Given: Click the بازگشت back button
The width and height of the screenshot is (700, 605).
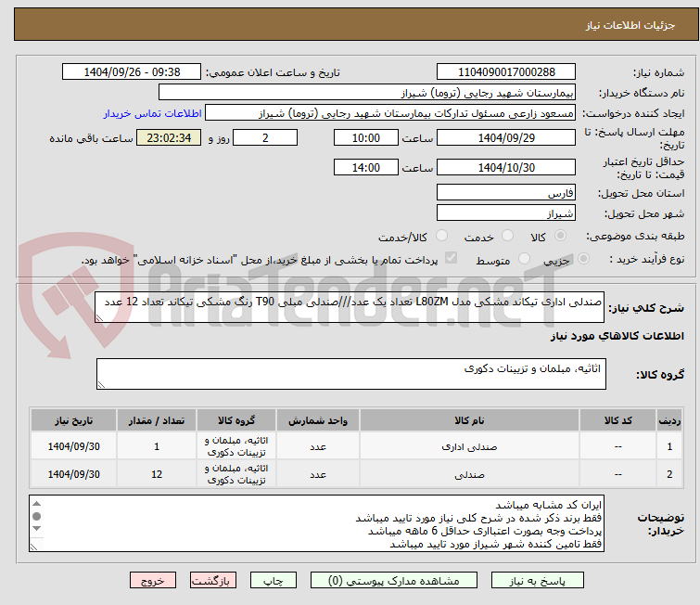Looking at the screenshot, I should (x=212, y=581).
